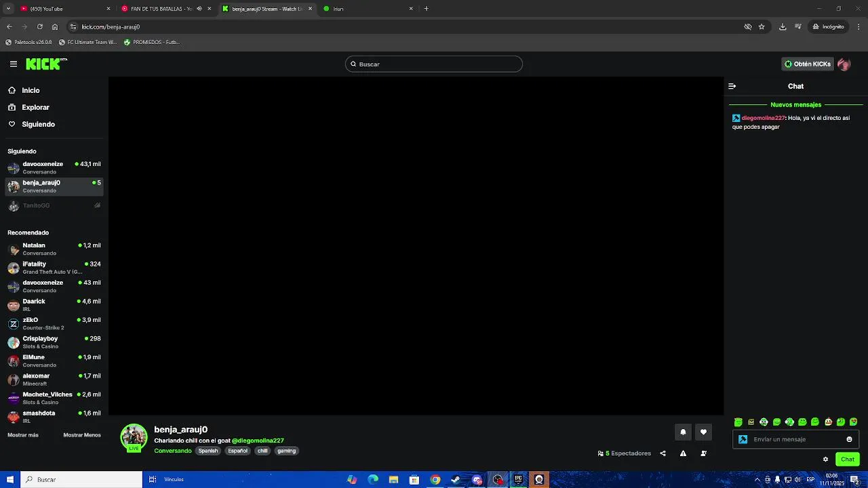Open recommended channel Natalan

54,249
